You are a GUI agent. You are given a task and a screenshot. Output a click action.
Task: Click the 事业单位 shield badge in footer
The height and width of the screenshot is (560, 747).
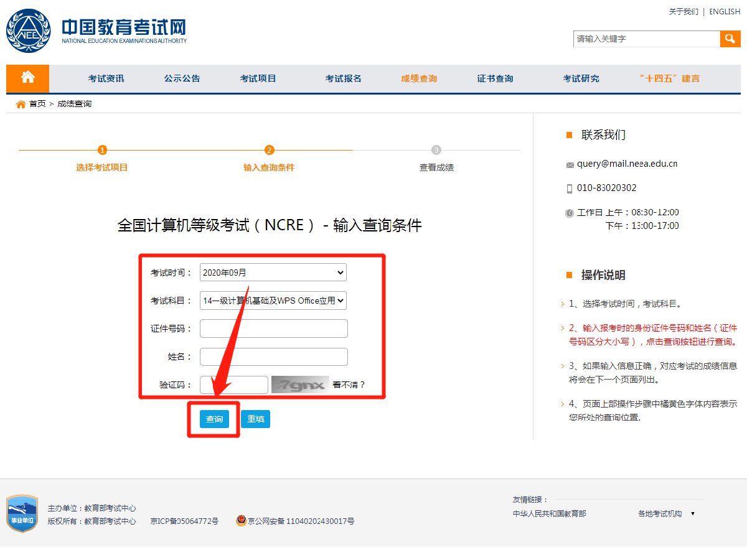pos(22,513)
